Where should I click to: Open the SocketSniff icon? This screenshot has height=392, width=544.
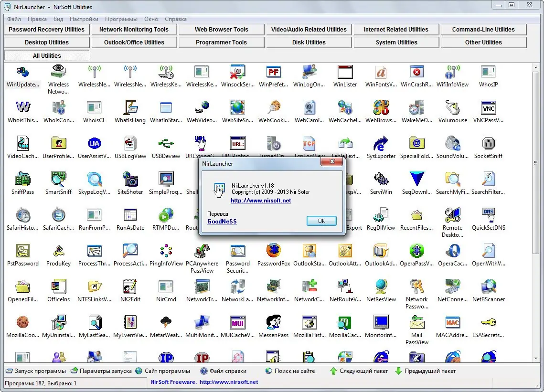[489, 143]
